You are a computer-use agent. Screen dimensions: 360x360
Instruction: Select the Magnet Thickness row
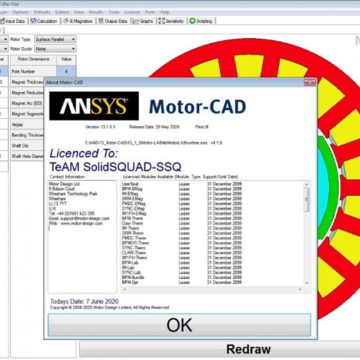tap(27, 82)
